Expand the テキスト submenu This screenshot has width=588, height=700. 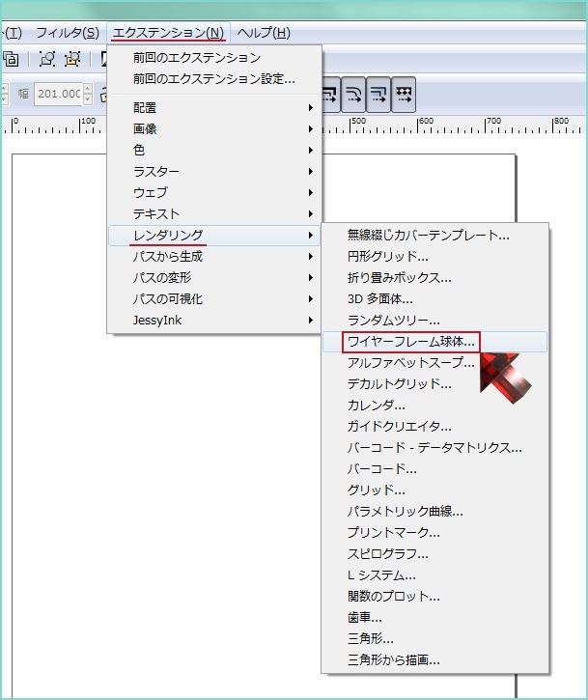pyautogui.click(x=213, y=213)
